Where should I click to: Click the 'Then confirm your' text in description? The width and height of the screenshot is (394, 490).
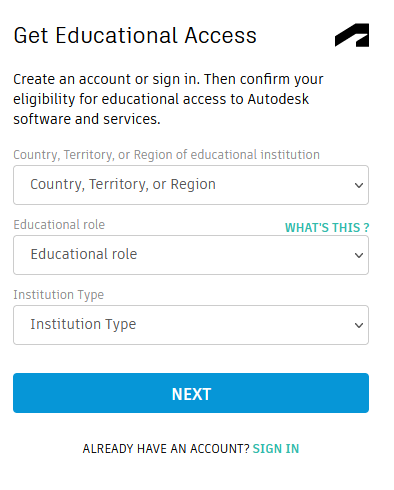[264, 79]
